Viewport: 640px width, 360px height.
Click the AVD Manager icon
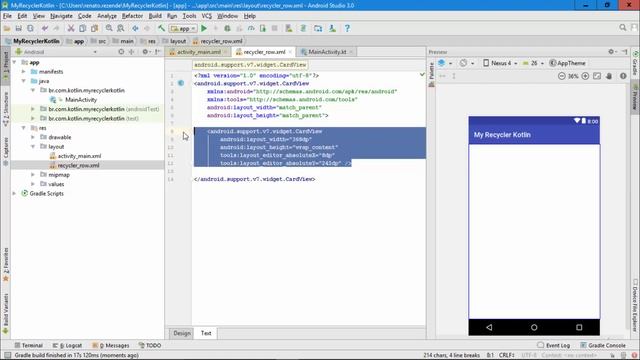coord(289,28)
